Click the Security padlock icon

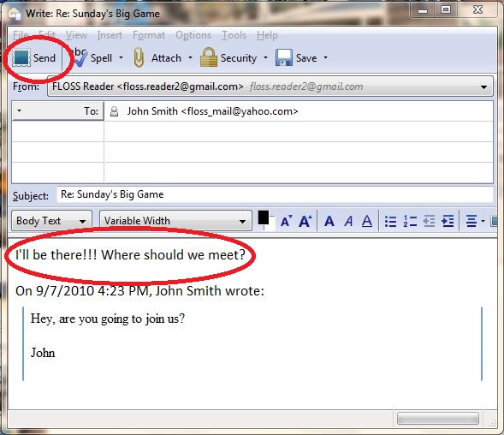pos(209,57)
